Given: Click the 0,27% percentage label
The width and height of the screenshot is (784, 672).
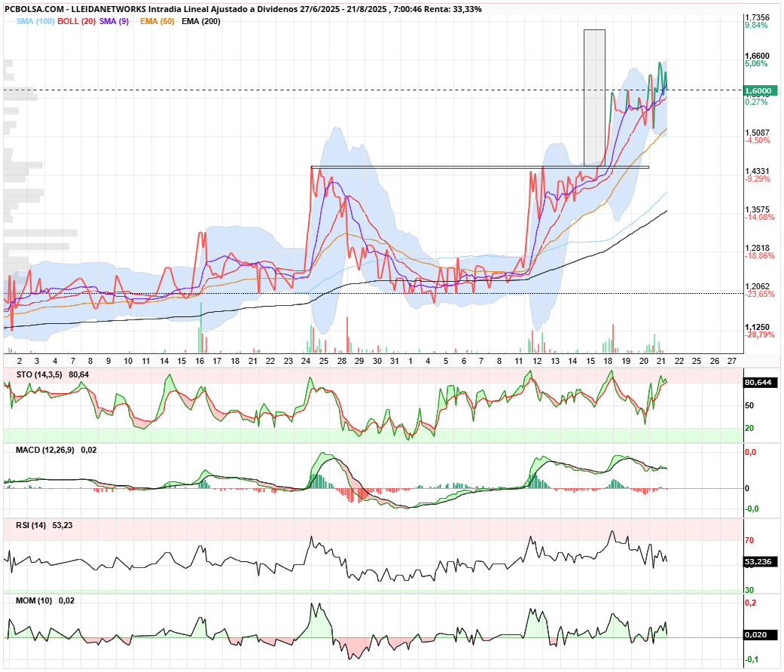Looking at the screenshot, I should coord(756,102).
